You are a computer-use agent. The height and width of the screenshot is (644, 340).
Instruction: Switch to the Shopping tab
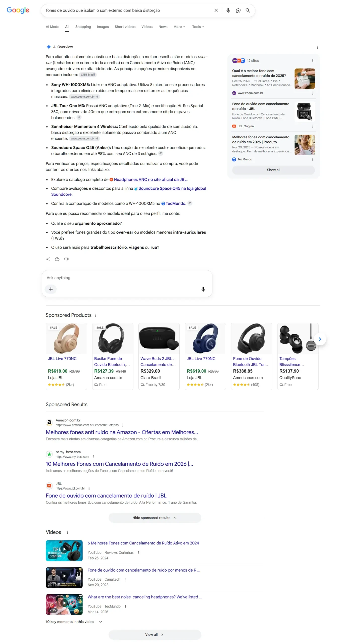83,27
